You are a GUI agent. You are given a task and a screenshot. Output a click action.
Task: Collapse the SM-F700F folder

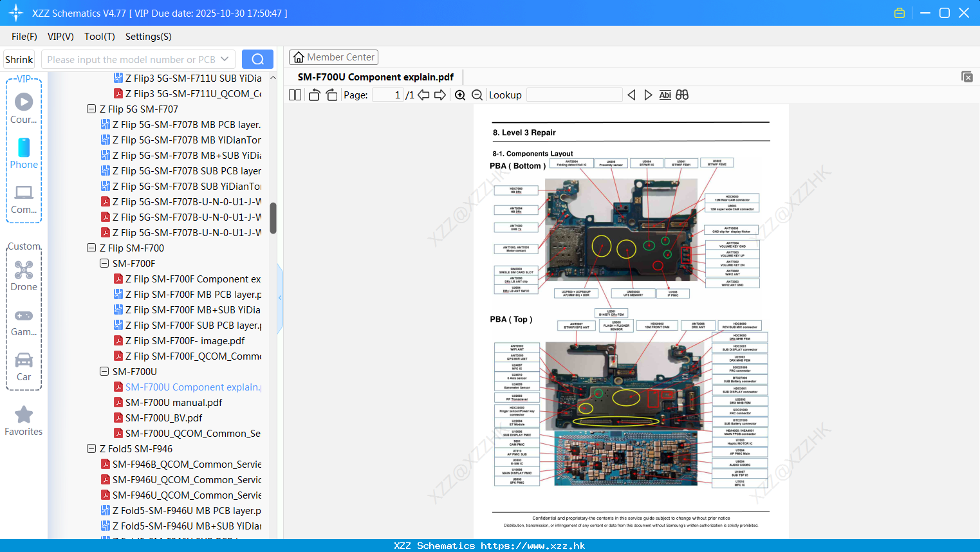tap(104, 263)
